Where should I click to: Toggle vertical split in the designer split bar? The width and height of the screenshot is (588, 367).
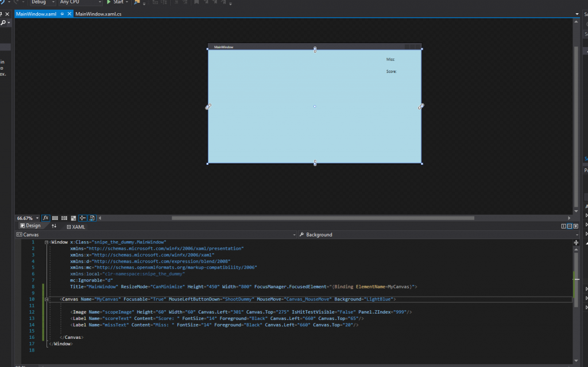point(564,226)
